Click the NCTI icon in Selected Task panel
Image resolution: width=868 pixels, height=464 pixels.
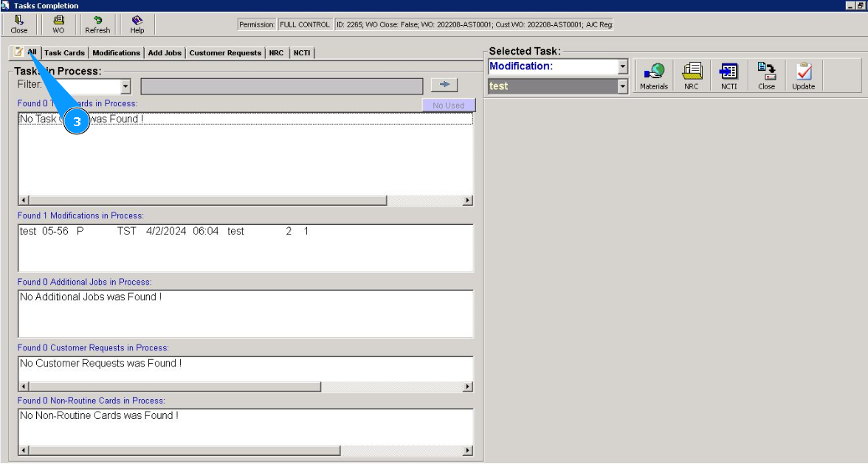(728, 76)
